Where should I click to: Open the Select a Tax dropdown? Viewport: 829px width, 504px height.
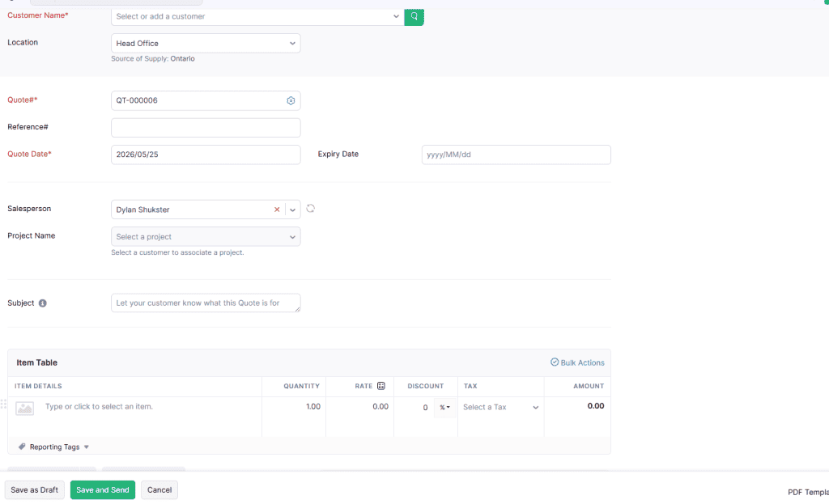click(500, 407)
